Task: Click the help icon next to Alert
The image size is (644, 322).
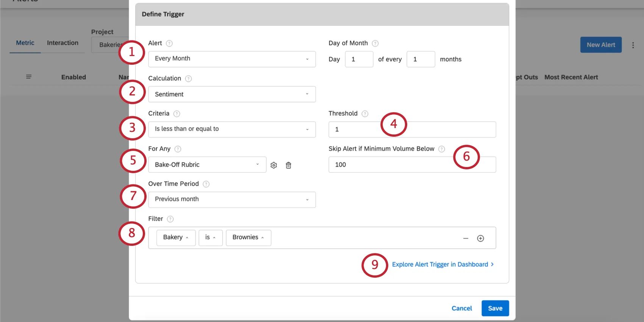Action: [169, 44]
